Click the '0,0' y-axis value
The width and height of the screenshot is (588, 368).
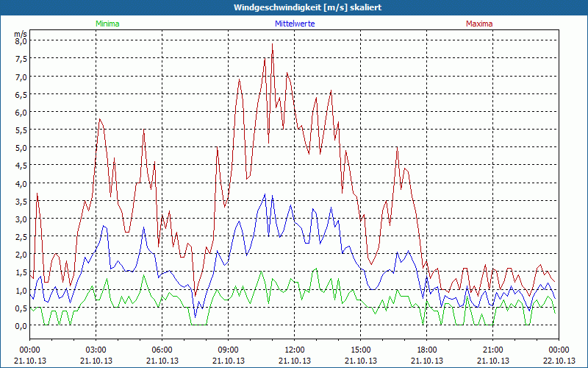(x=21, y=326)
